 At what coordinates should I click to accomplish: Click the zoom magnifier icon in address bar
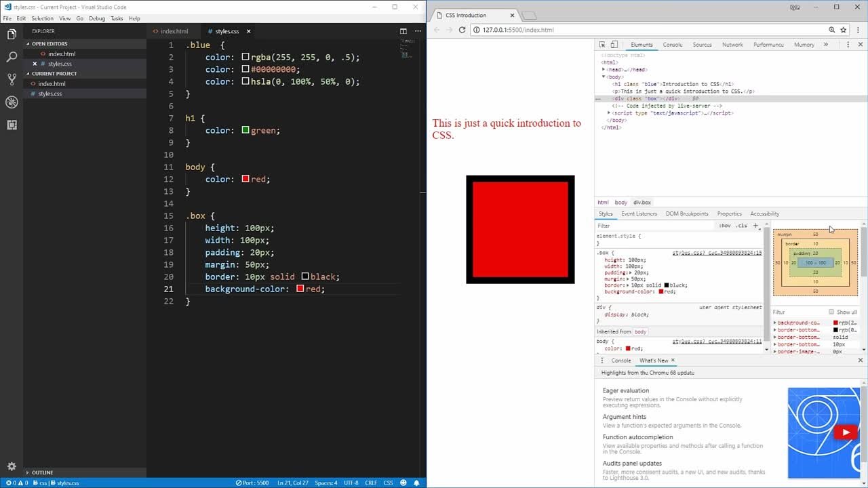point(831,30)
